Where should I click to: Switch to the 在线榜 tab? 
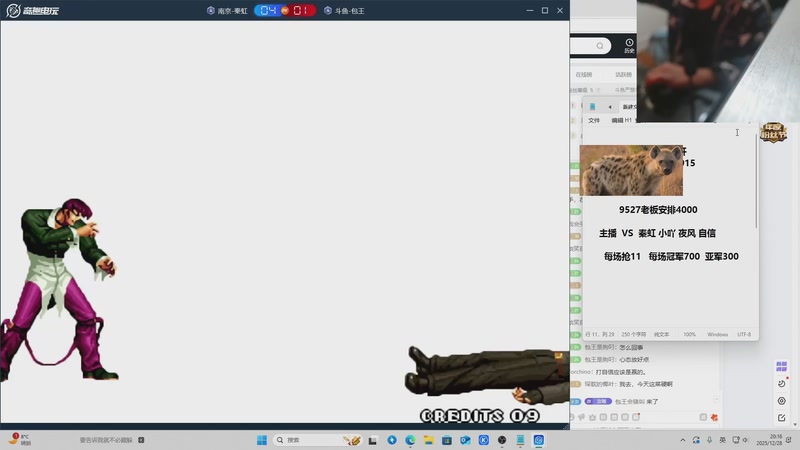click(584, 74)
